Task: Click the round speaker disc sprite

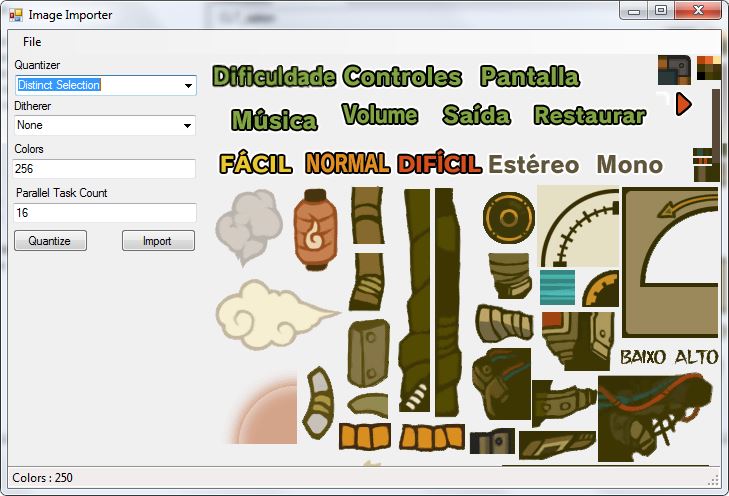Action: 509,218
